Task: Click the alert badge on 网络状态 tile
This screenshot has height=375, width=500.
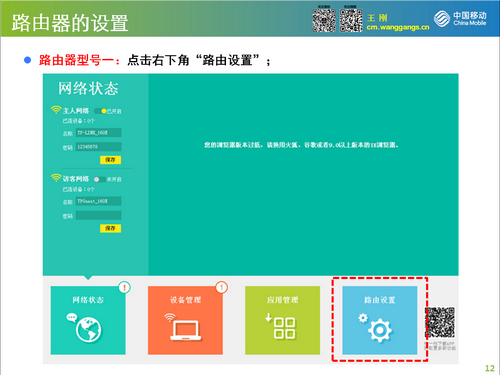Action: pos(124,287)
